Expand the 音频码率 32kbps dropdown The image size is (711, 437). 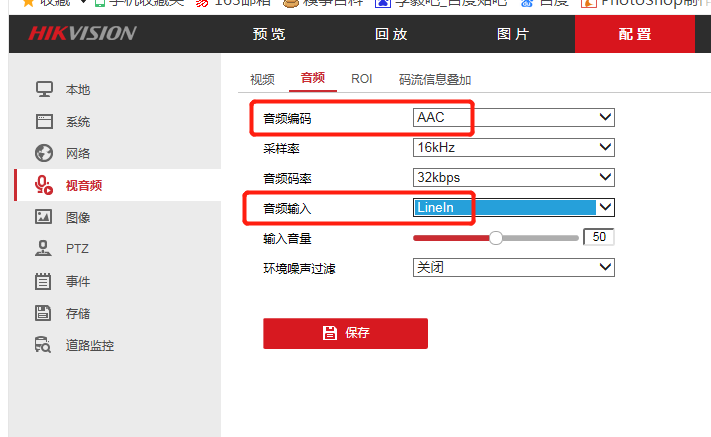tap(513, 178)
